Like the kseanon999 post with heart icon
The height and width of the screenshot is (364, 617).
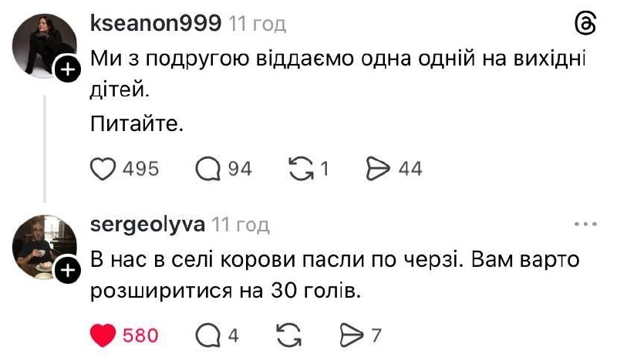102,169
